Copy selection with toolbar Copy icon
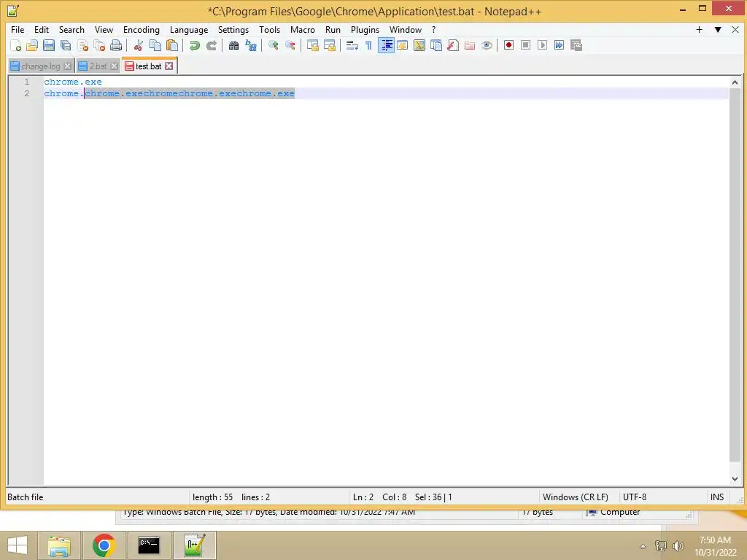 [155, 45]
